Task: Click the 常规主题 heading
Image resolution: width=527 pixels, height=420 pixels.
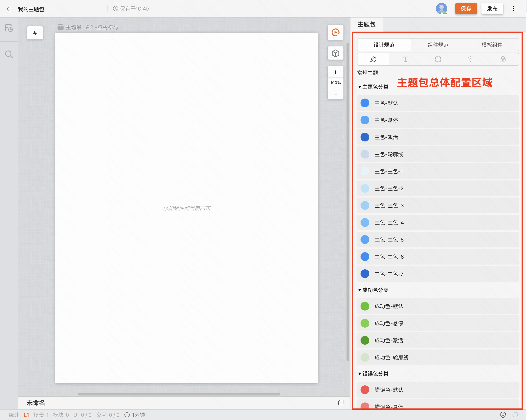Action: point(368,73)
